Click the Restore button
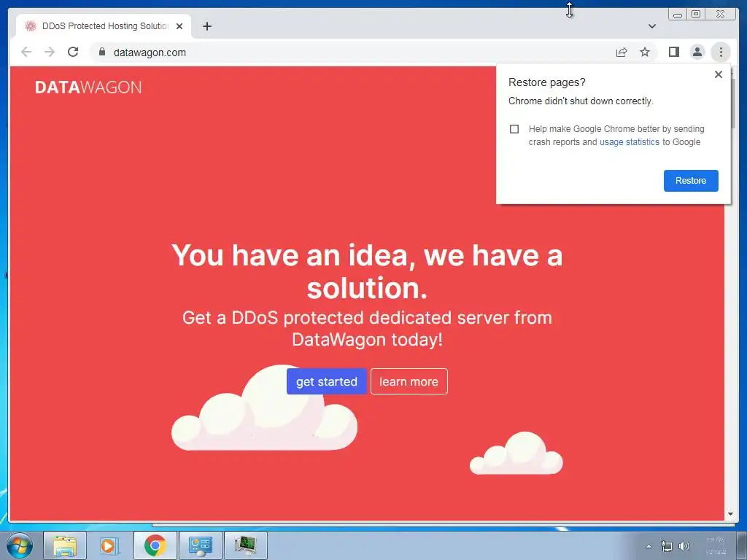Viewport: 747px width, 560px height. (691, 181)
